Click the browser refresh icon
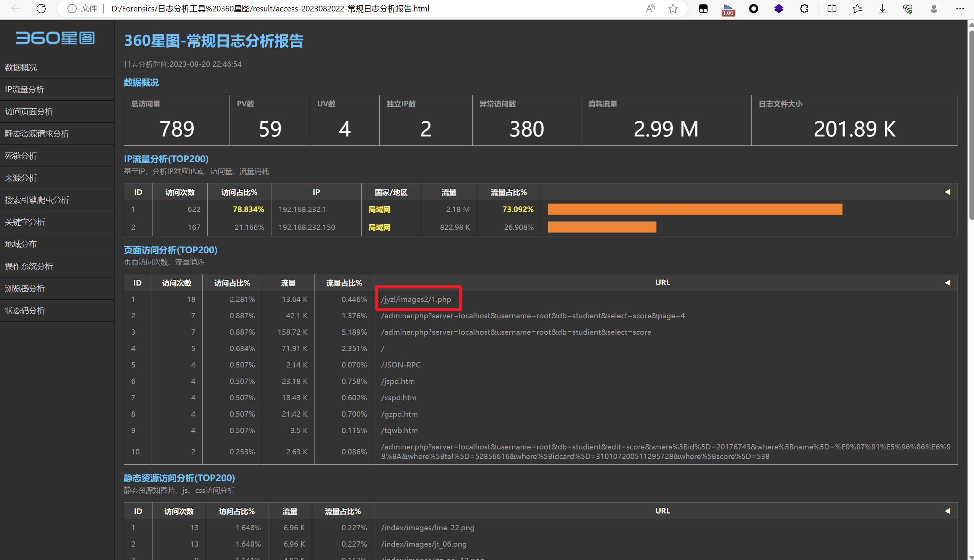The width and height of the screenshot is (974, 560). (41, 8)
